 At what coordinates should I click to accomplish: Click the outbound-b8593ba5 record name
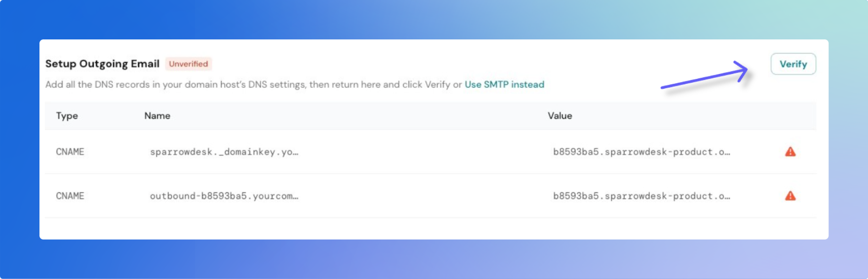(x=224, y=196)
